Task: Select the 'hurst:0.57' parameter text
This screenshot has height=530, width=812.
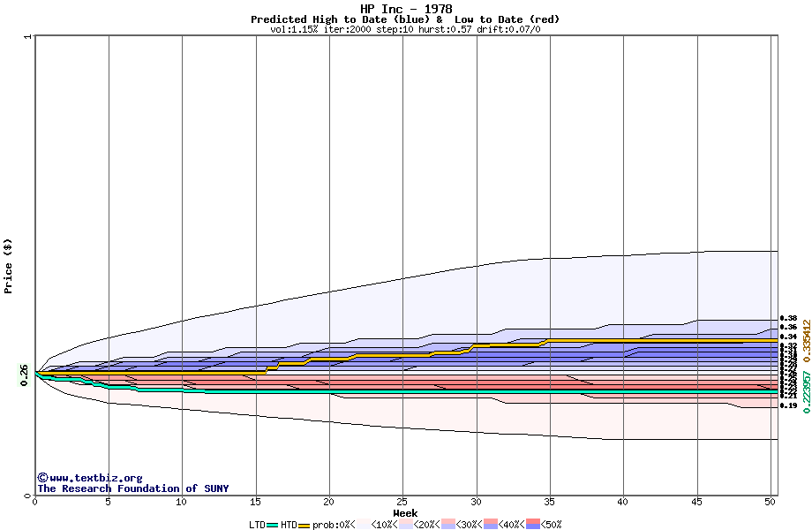Action: pyautogui.click(x=446, y=29)
